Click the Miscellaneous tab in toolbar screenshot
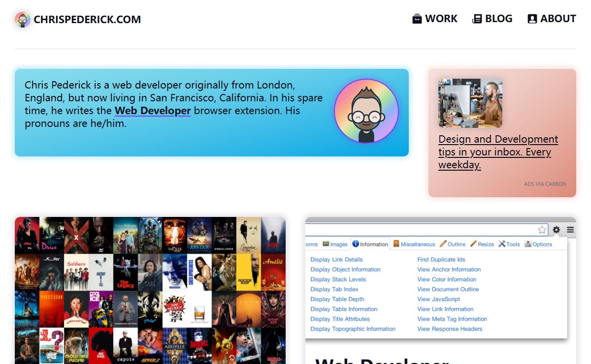The height and width of the screenshot is (364, 591). [414, 244]
